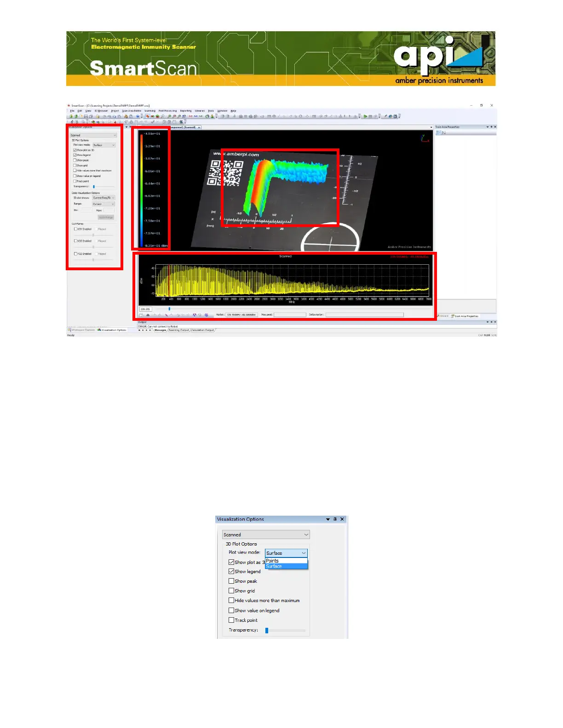The width and height of the screenshot is (563, 728).
Task: Open the File menu
Action: coord(72,111)
